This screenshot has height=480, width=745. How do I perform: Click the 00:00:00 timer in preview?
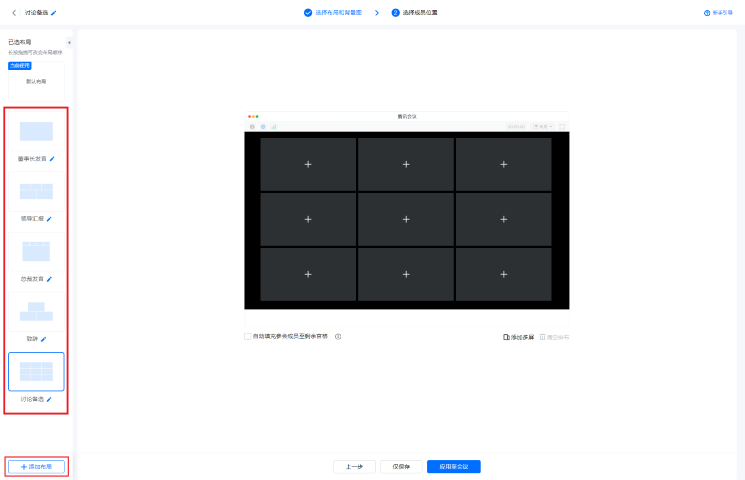pyautogui.click(x=516, y=127)
